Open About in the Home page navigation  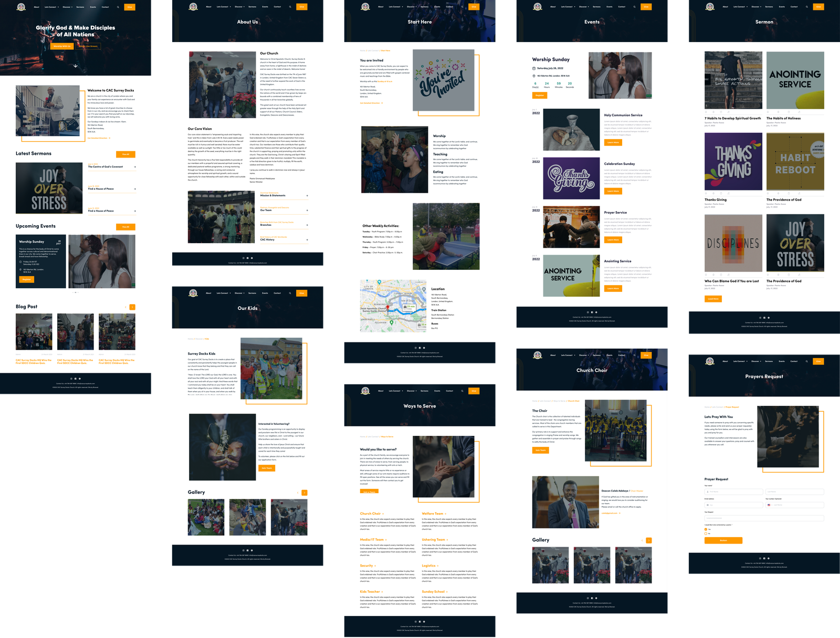pyautogui.click(x=36, y=7)
